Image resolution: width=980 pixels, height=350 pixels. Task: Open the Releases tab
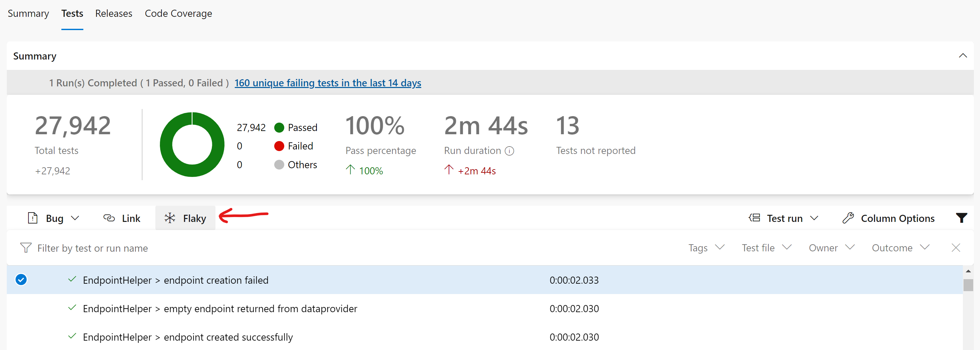point(113,13)
